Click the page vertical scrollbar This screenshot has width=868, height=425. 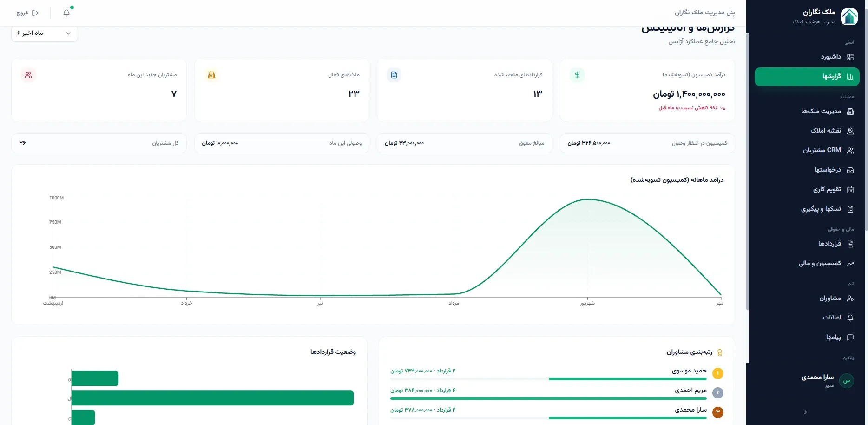[748, 172]
